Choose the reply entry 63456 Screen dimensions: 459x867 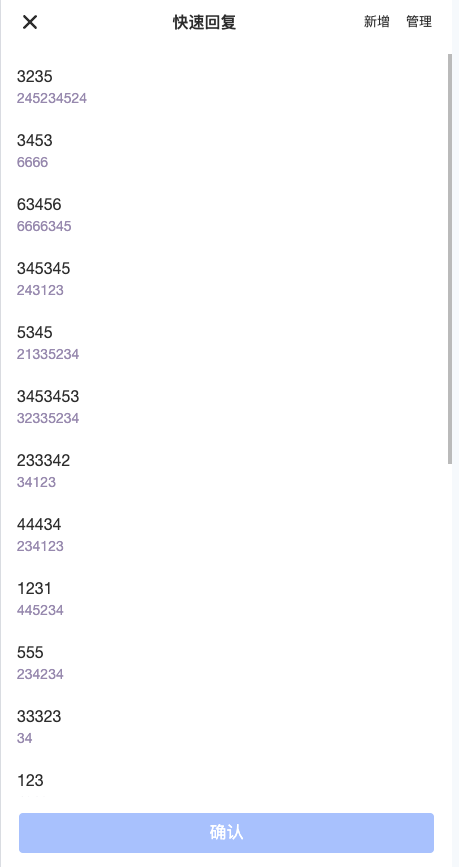[226, 215]
